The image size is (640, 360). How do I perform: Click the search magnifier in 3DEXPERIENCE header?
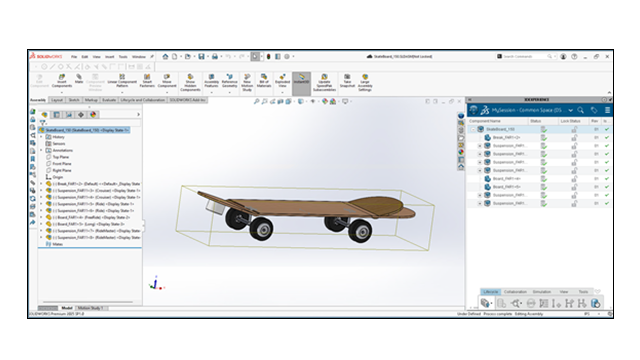click(x=581, y=110)
